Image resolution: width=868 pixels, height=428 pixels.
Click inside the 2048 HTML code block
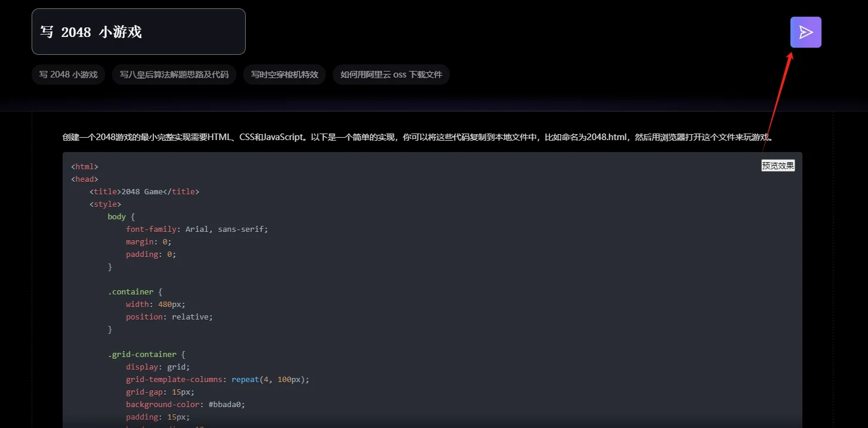pos(418,286)
